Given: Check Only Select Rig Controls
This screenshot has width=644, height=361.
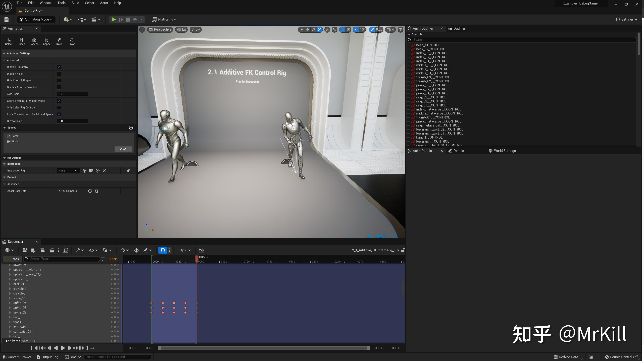Looking at the screenshot, I should click(59, 107).
